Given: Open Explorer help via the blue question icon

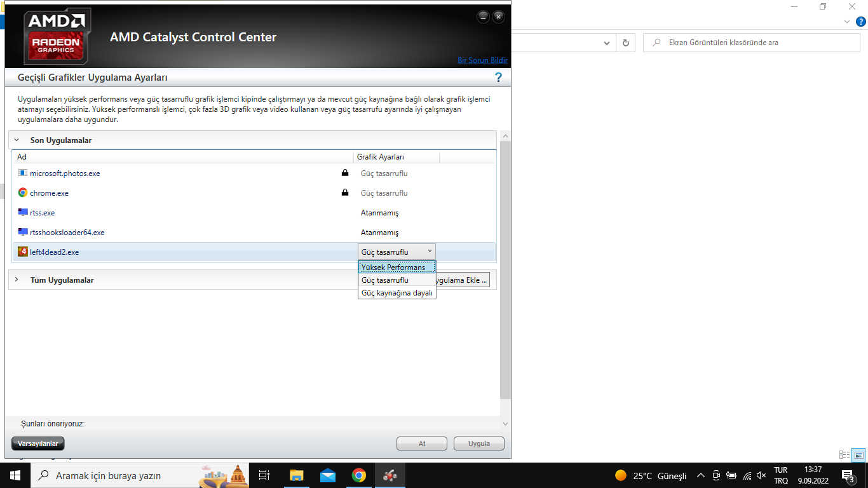Looking at the screenshot, I should (861, 22).
